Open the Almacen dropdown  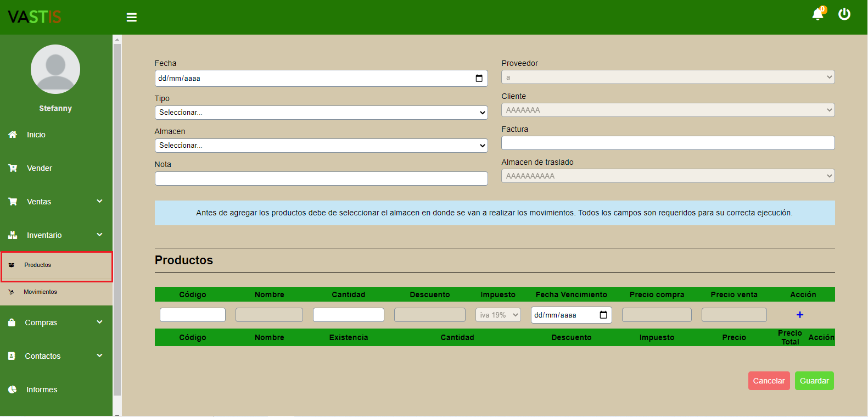pos(321,146)
